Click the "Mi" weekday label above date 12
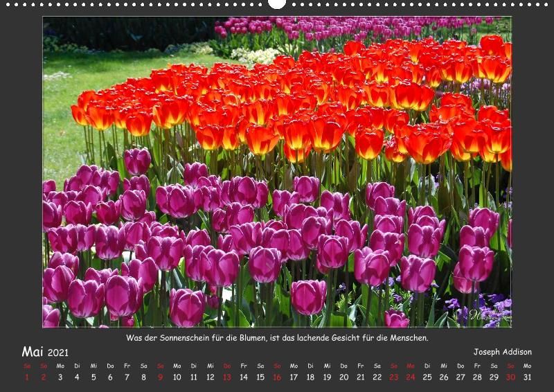The width and height of the screenshot is (554, 392). [211, 366]
